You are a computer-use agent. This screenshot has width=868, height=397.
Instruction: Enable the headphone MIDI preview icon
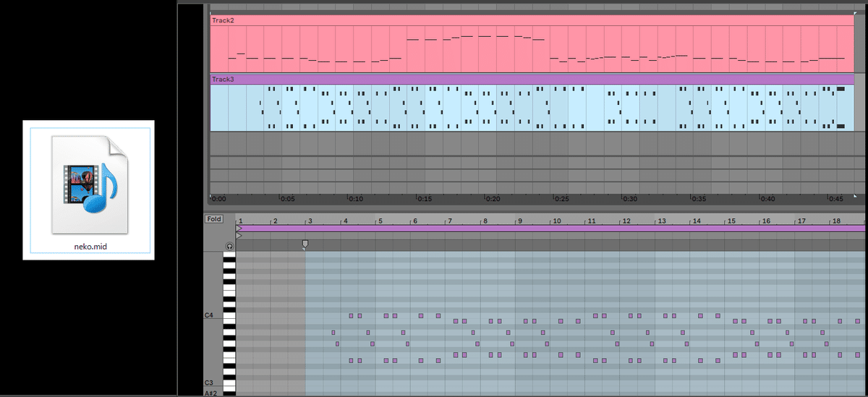tap(229, 246)
